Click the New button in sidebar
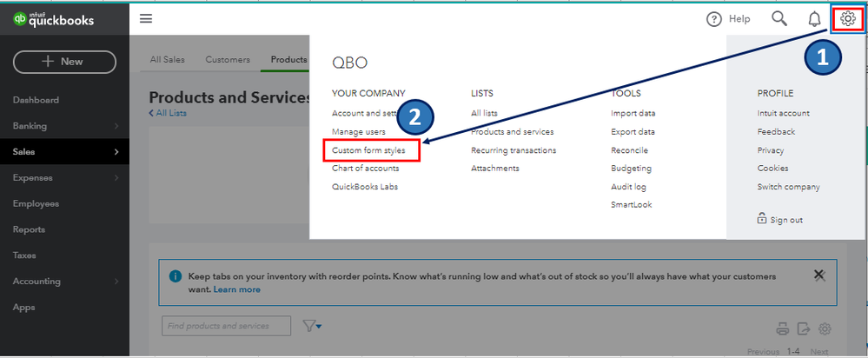This screenshot has height=358, width=868. point(64,62)
